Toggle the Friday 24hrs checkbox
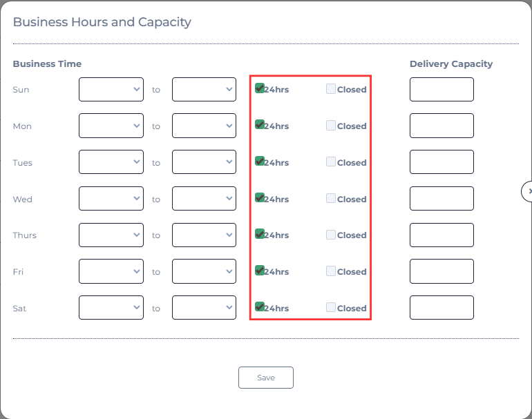Screen dimensions: 532x419 click(x=260, y=271)
